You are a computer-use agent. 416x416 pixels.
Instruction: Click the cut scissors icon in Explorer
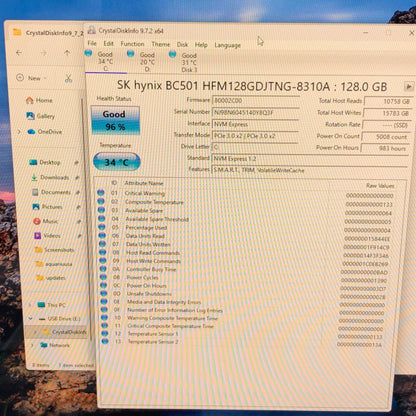[68, 79]
